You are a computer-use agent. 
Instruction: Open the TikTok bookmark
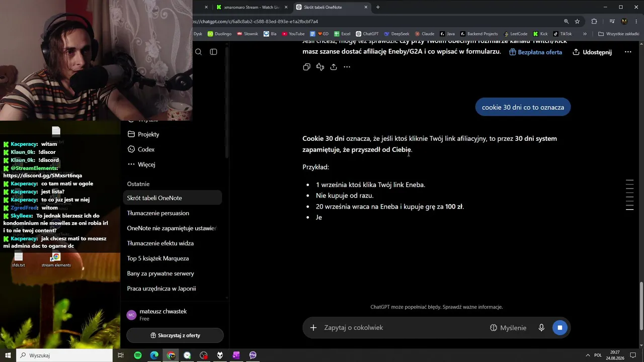point(562,34)
